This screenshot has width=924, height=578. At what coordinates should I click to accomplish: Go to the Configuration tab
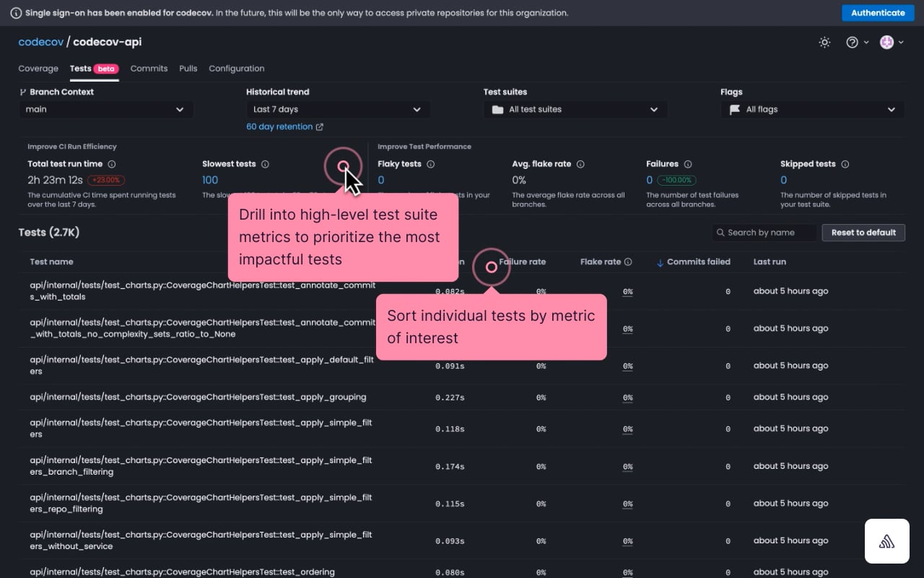pyautogui.click(x=237, y=69)
